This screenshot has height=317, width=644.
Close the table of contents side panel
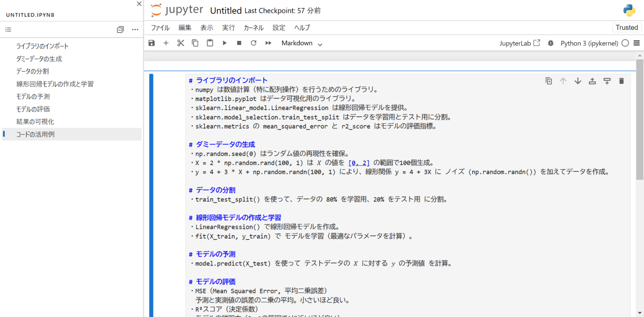pos(139,4)
